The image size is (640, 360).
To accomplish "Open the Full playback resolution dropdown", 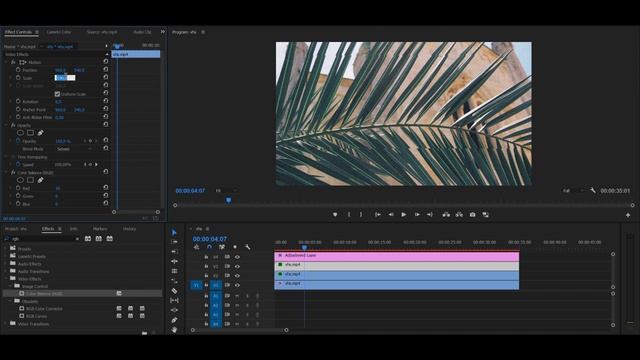I will [x=573, y=191].
